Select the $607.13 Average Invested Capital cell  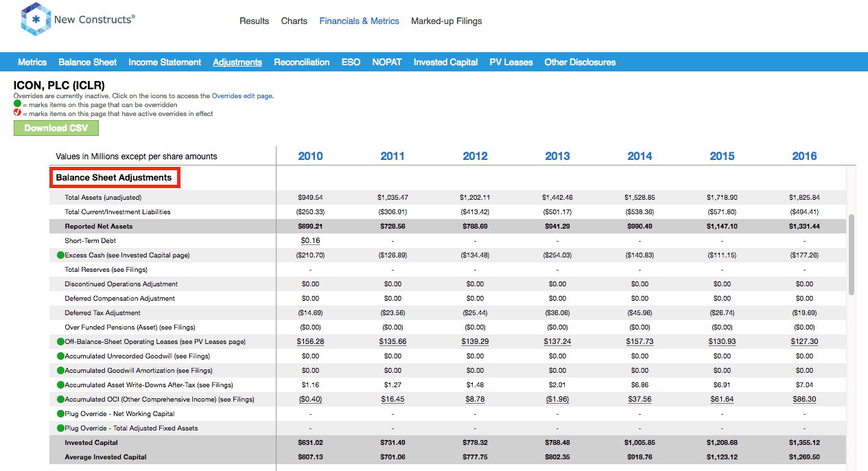coord(310,457)
